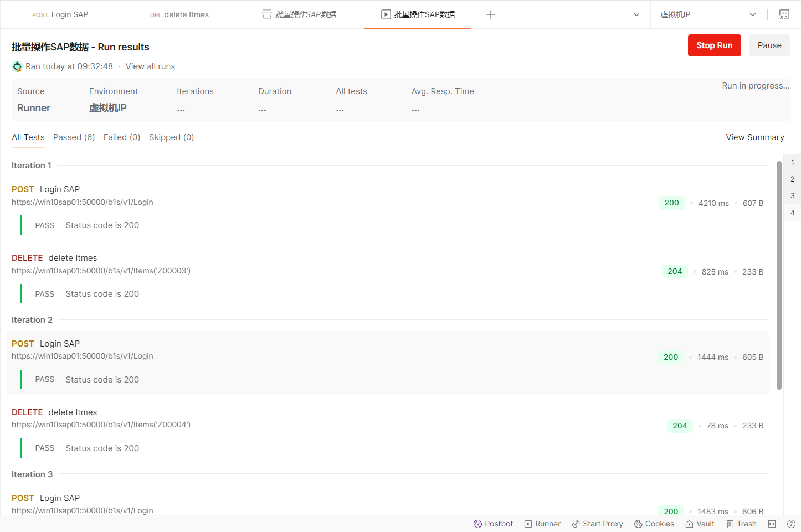
Task: Show the Skipped (0) tests
Action: (171, 137)
